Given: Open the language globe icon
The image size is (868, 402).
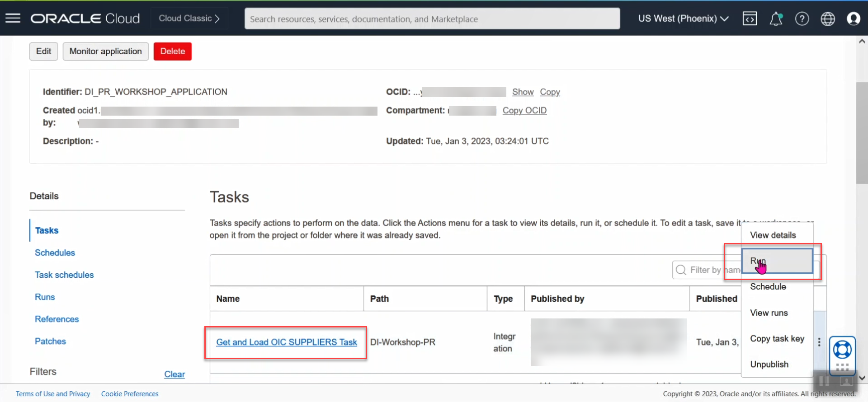Looking at the screenshot, I should point(828,19).
